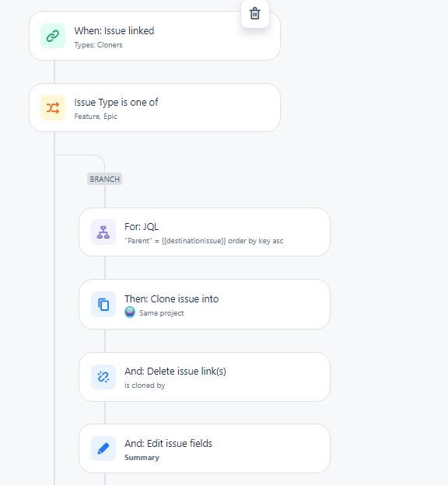Click the Same project avatar icon
The height and width of the screenshot is (485, 448).
pos(130,312)
